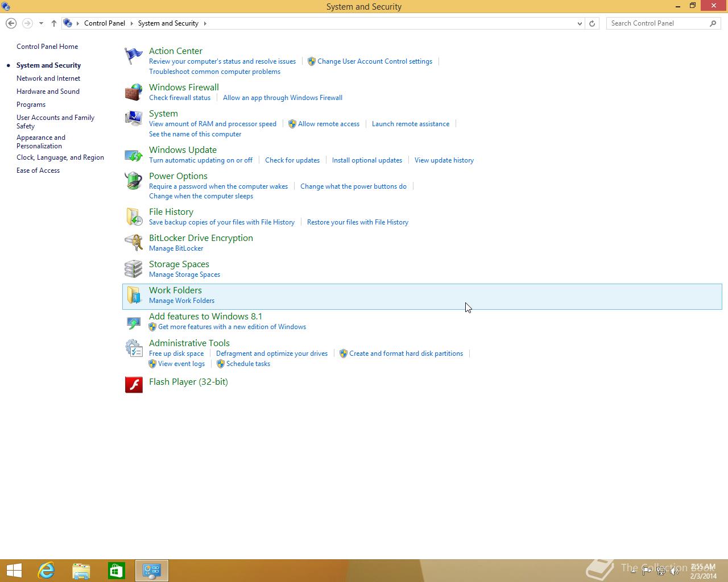Click Defragment and optimize your drives

tap(272, 354)
